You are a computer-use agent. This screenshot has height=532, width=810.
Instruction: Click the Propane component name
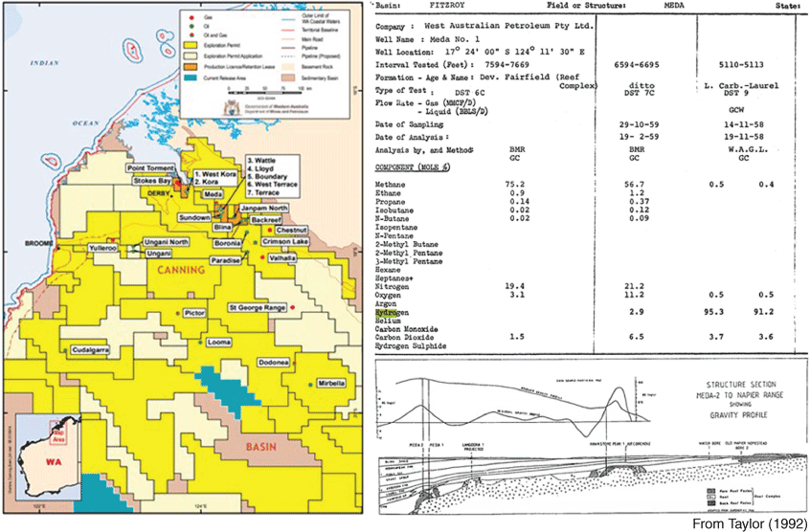391,201
